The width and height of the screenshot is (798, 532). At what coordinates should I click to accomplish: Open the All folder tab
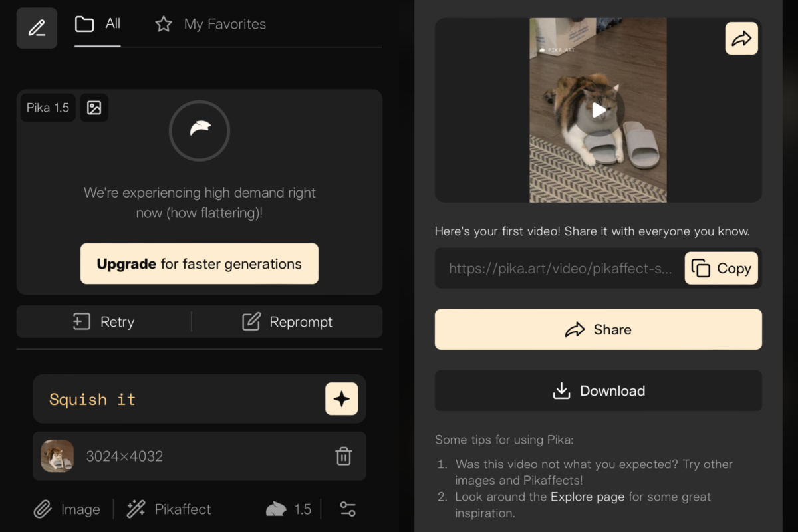98,25
